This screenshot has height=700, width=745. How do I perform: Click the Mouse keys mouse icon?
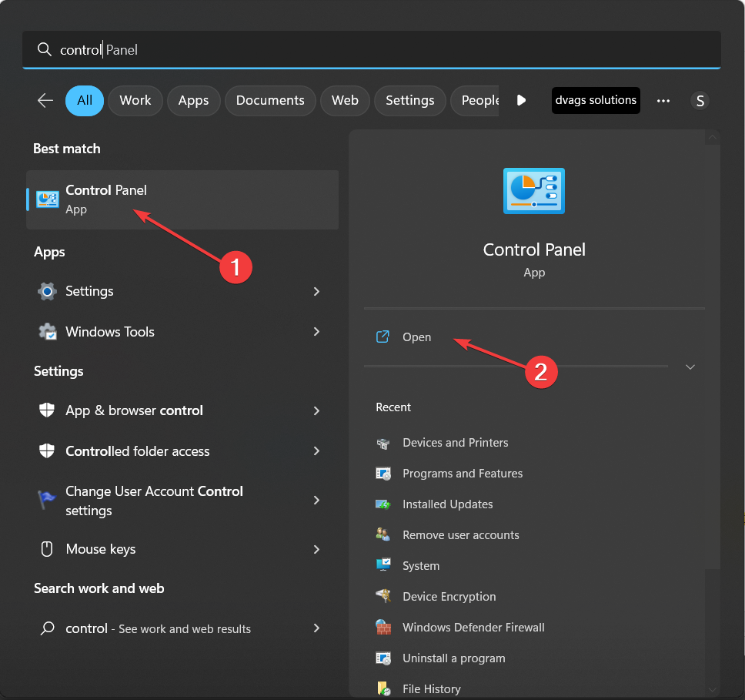point(46,549)
